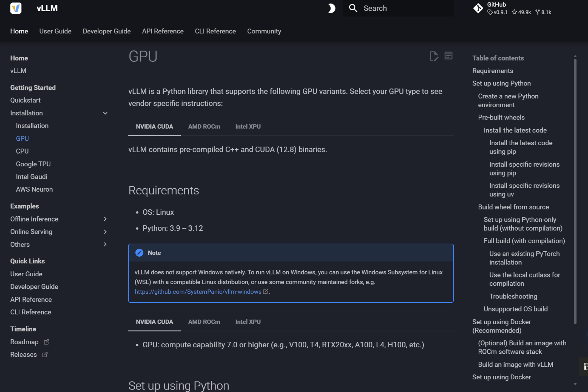The width and height of the screenshot is (588, 392).
Task: Go to Troubleshooting in table of contents
Action: click(x=513, y=296)
